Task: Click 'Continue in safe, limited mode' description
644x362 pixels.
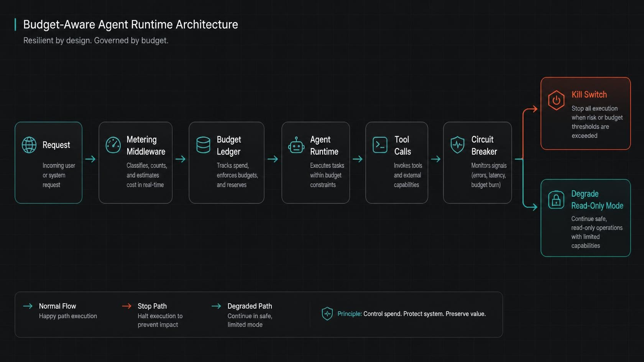Action: 250,320
